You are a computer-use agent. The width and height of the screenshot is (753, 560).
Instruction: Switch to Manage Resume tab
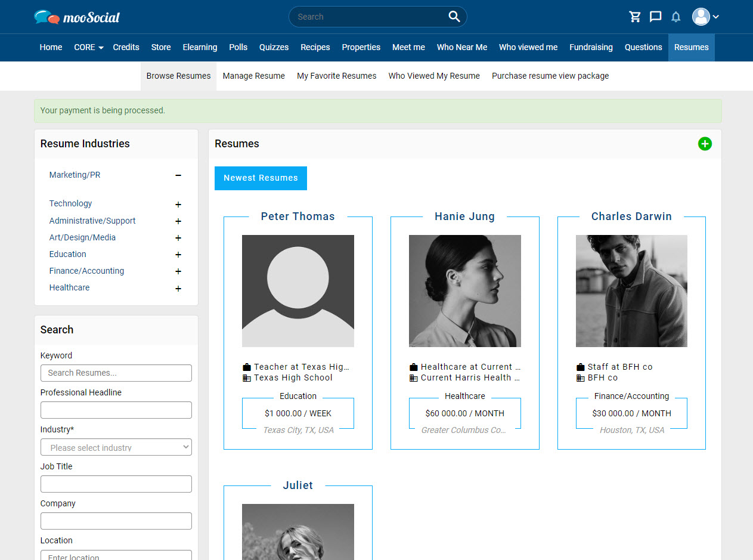pos(254,76)
